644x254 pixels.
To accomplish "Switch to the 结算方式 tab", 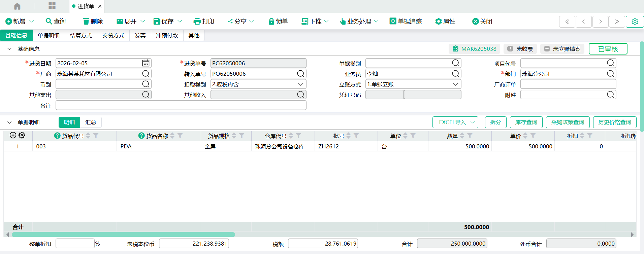I will [x=81, y=36].
